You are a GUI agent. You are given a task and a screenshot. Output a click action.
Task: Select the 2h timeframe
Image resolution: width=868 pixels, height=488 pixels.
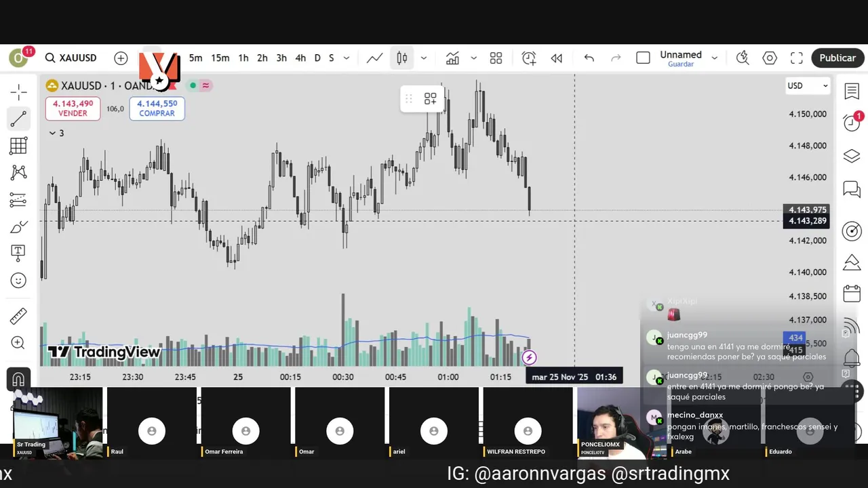pyautogui.click(x=262, y=58)
